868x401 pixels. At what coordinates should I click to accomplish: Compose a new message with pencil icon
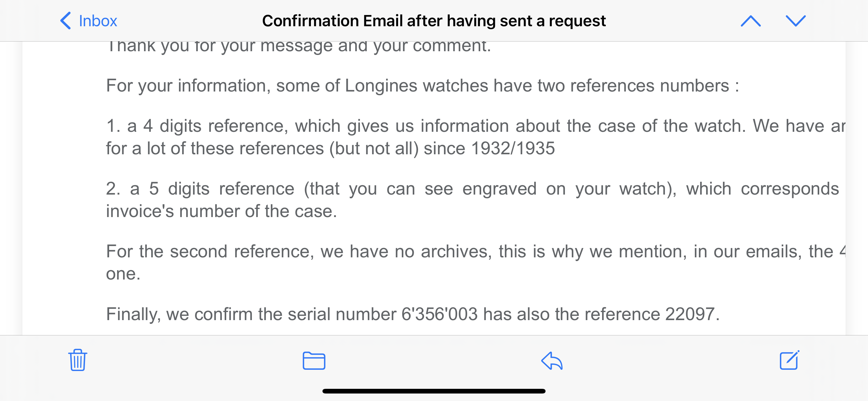(x=790, y=360)
